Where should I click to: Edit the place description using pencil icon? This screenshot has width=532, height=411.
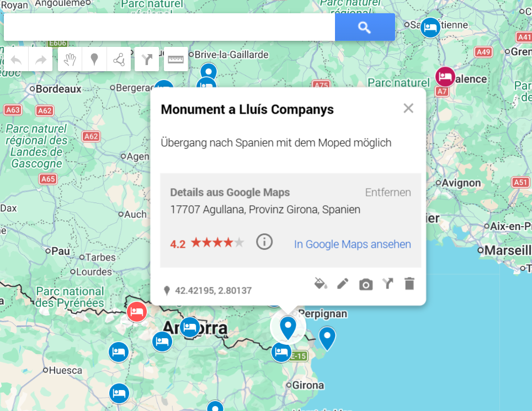pyautogui.click(x=343, y=284)
